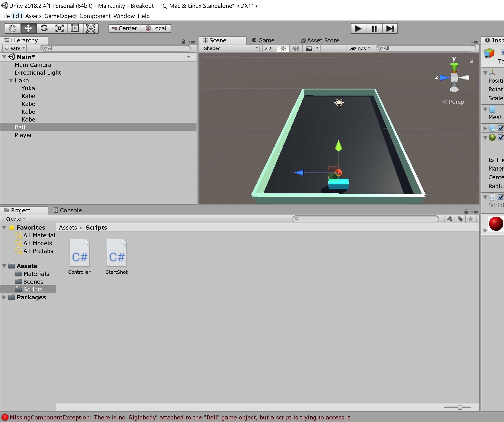504x422 pixels.
Task: Open the Component menu
Action: click(x=95, y=16)
